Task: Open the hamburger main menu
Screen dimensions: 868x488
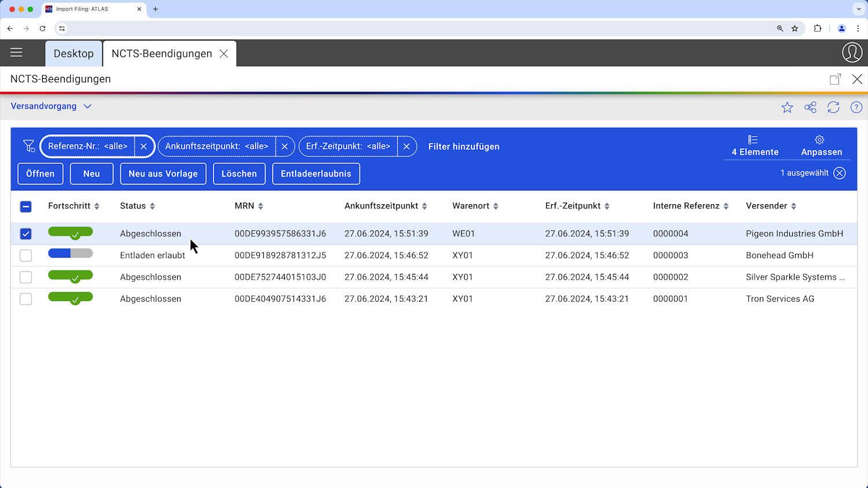Action: point(16,53)
